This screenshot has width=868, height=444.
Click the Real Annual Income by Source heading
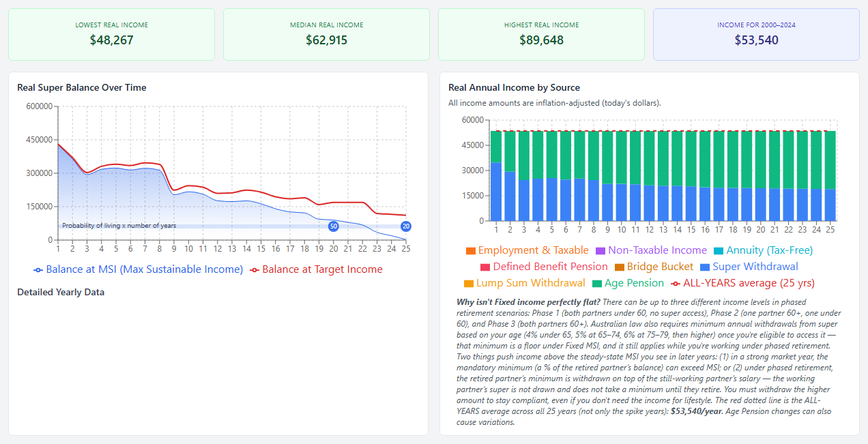click(514, 87)
